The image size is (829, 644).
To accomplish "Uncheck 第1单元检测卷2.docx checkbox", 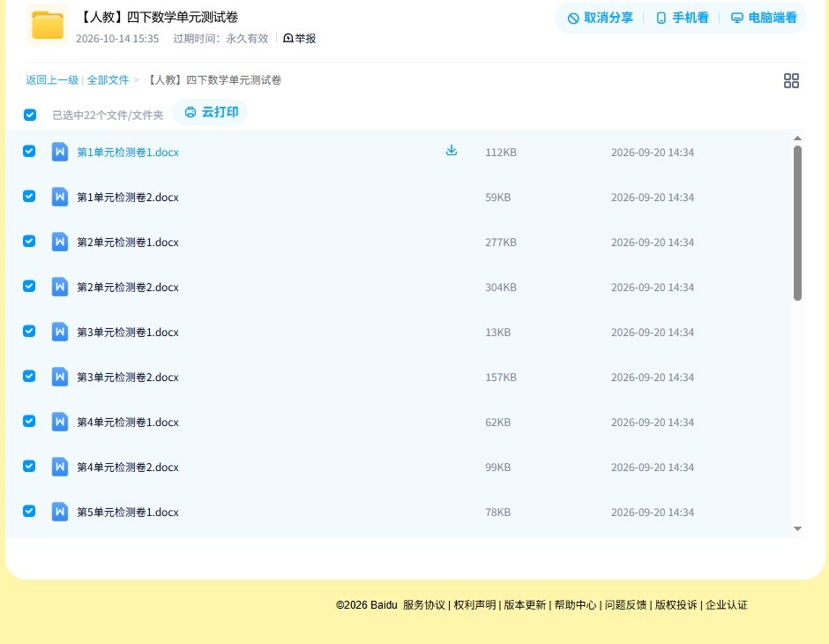I will click(x=29, y=196).
